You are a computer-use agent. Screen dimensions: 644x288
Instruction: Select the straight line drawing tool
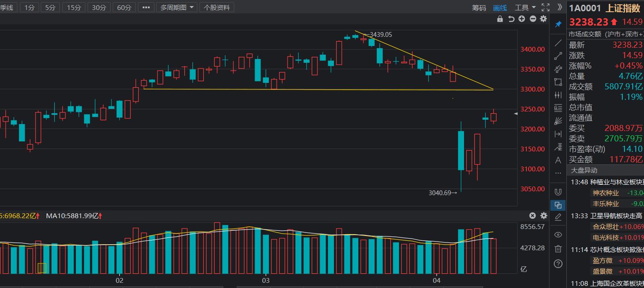pyautogui.click(x=558, y=43)
